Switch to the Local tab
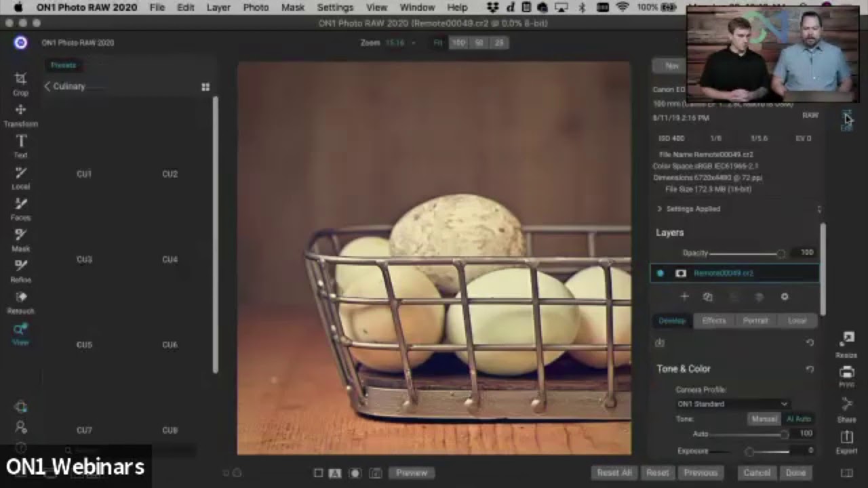Image resolution: width=868 pixels, height=488 pixels. pos(797,321)
